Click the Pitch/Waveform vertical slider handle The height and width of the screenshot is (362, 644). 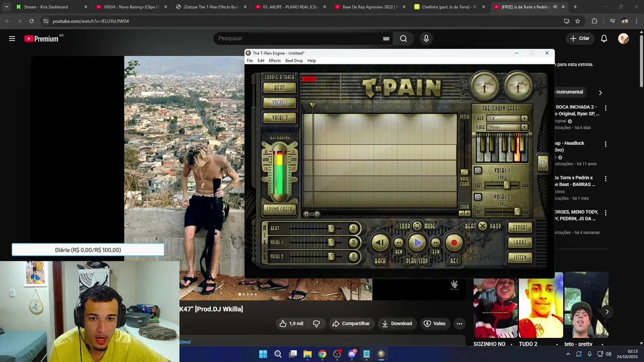(x=464, y=172)
